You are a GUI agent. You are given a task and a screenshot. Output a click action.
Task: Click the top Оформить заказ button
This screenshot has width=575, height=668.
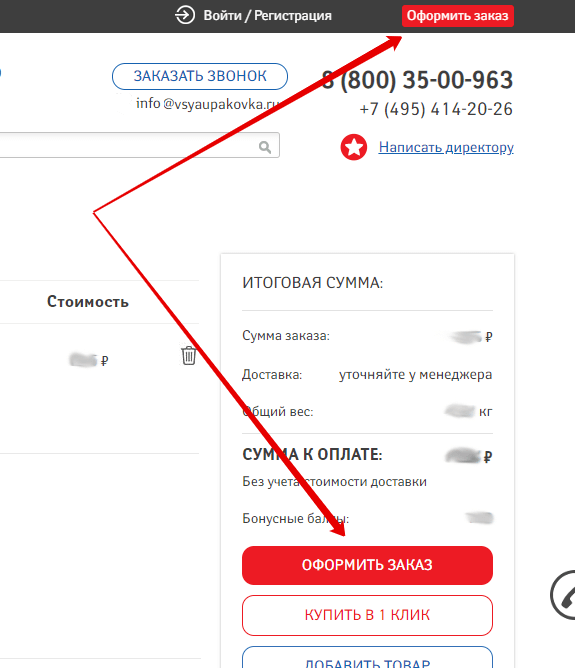pyautogui.click(x=458, y=16)
